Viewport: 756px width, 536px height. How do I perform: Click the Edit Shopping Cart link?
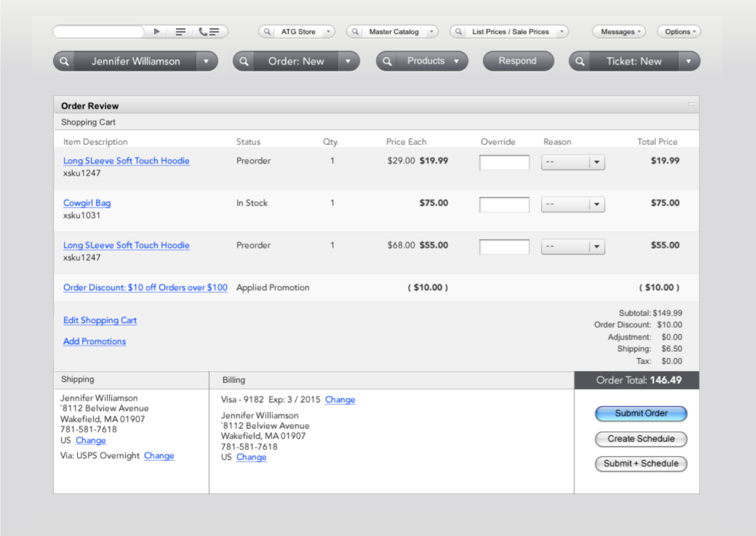click(x=100, y=320)
